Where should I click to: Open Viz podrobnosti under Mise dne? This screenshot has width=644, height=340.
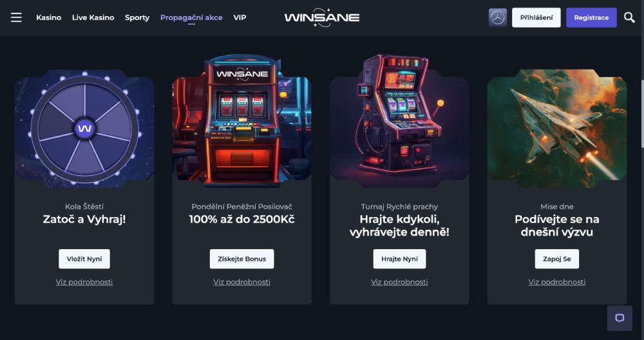tap(556, 282)
